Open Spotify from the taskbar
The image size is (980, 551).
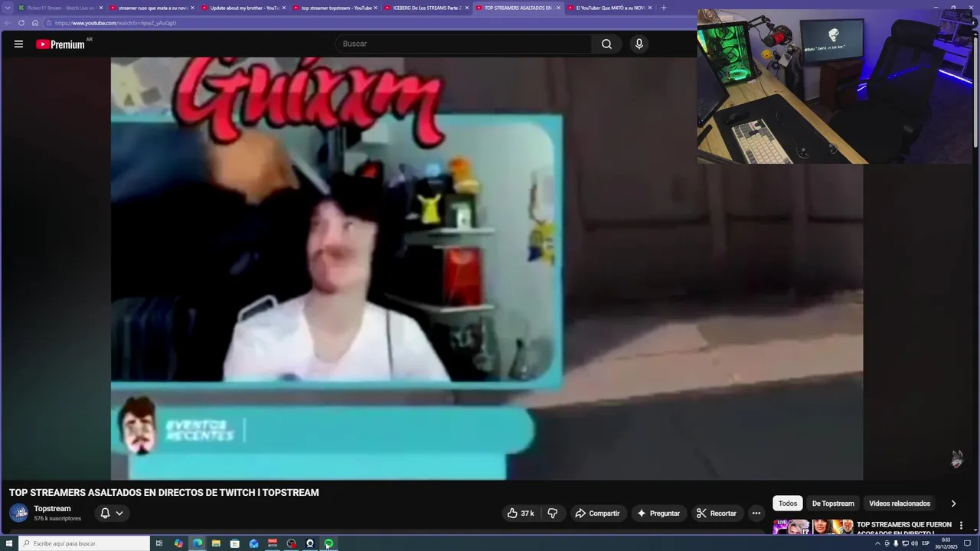point(328,543)
